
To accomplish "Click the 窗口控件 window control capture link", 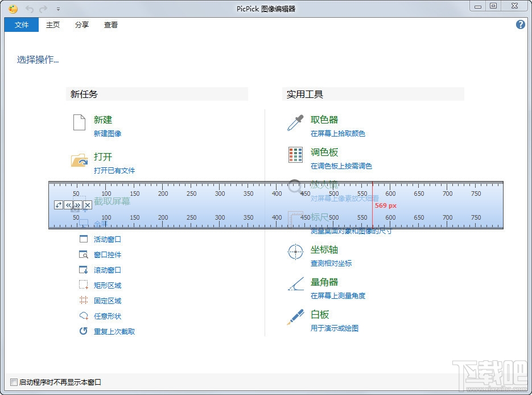I will (x=107, y=254).
